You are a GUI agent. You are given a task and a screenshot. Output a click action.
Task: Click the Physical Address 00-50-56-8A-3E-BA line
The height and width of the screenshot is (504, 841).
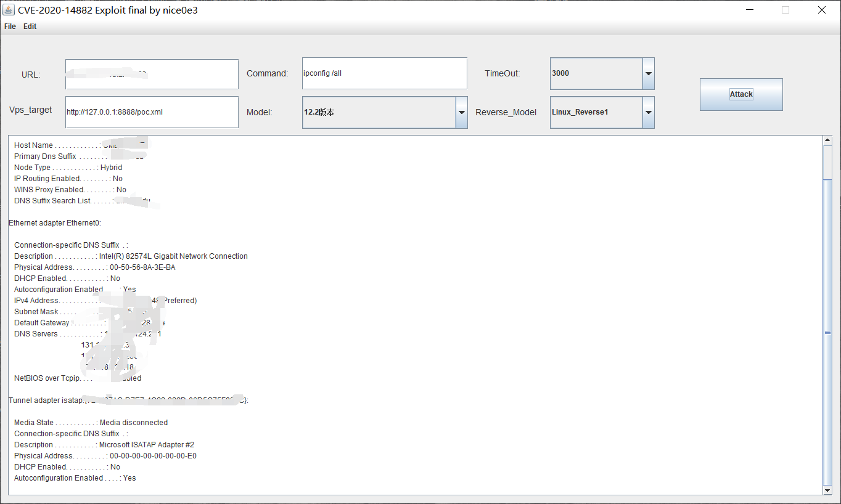[95, 267]
